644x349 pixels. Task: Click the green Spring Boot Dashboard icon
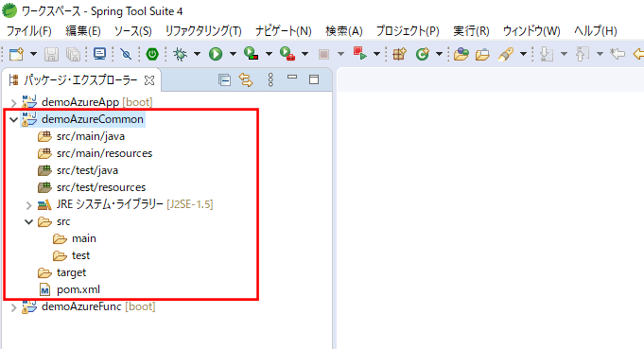tap(152, 54)
